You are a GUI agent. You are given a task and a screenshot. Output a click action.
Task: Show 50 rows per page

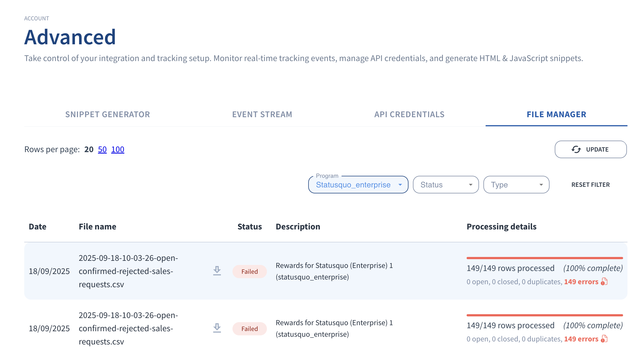[x=102, y=149]
